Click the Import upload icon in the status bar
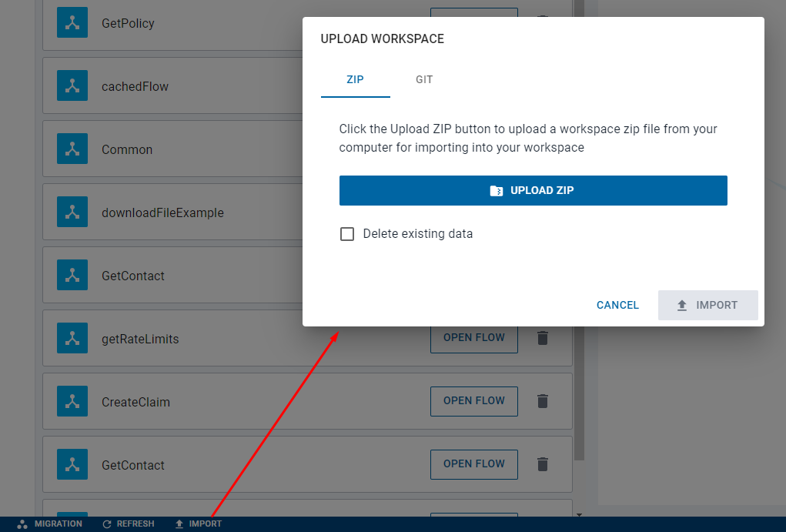The height and width of the screenshot is (532, 786). pyautogui.click(x=179, y=524)
